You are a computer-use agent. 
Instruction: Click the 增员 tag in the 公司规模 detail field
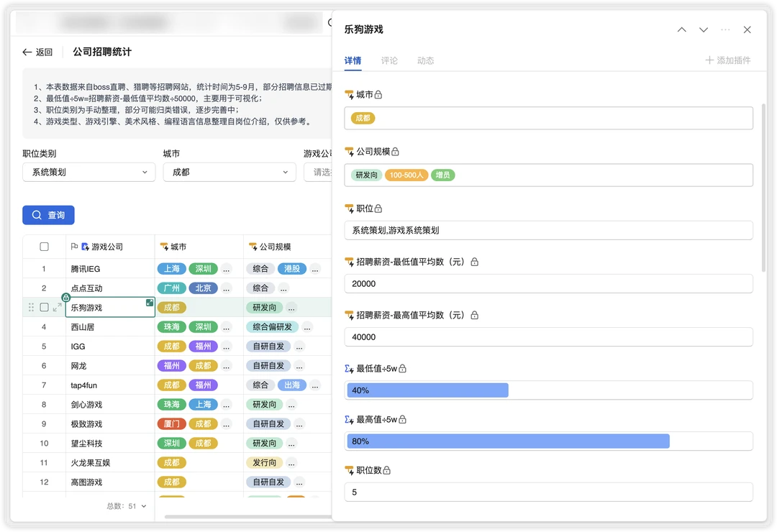point(442,175)
